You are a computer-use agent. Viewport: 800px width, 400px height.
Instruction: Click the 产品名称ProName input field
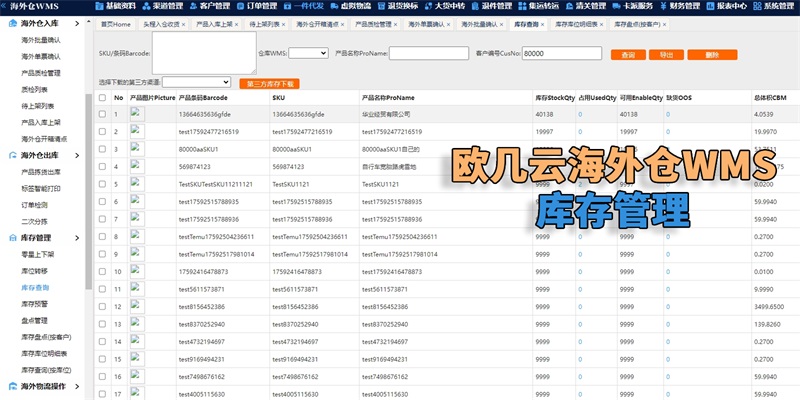point(429,52)
